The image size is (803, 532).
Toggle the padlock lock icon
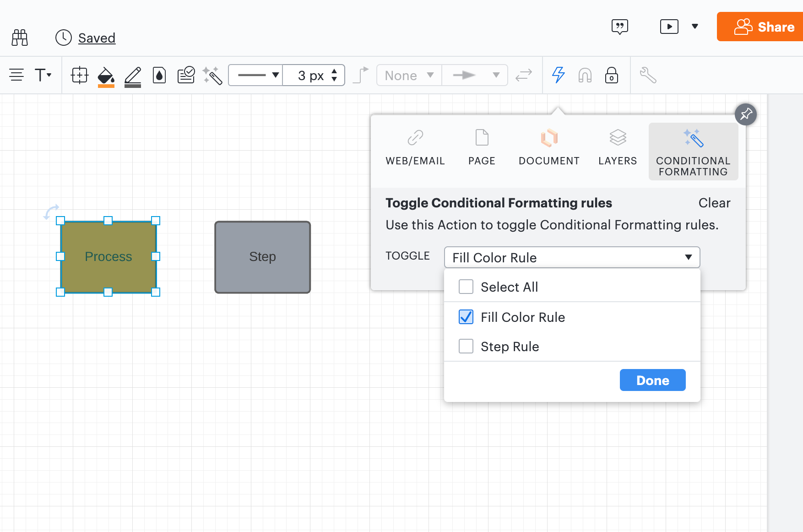612,75
